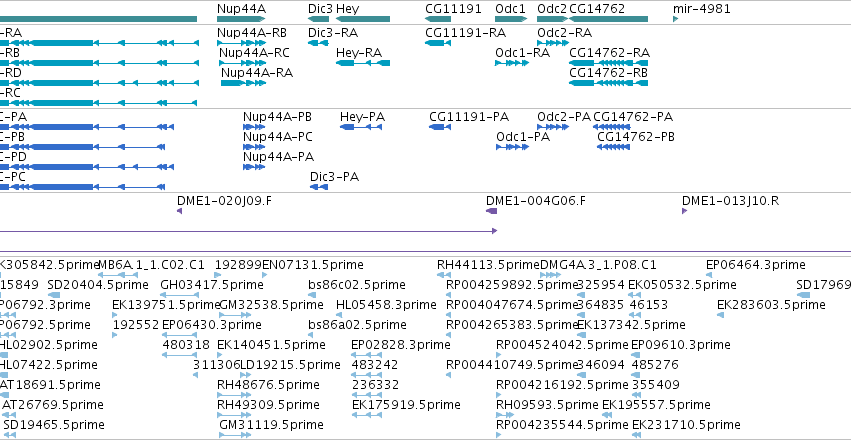Select protein CG14762-PB
The height and width of the screenshot is (440, 851).
[613, 147]
